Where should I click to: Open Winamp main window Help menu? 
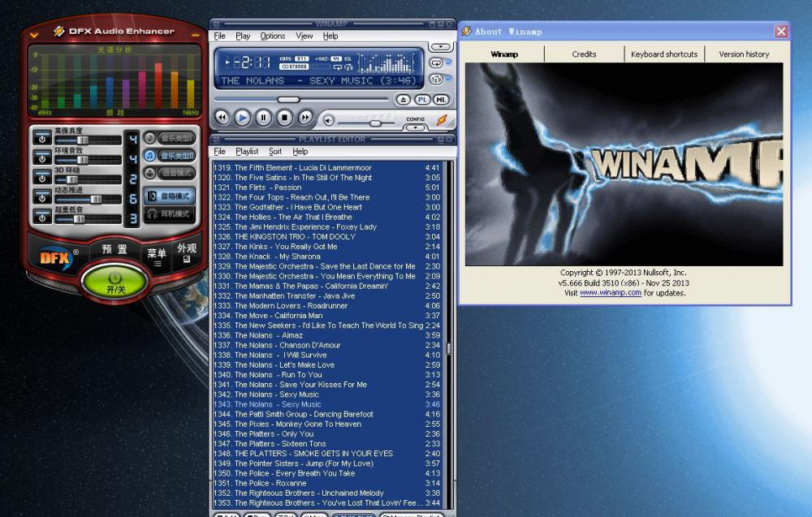point(330,36)
